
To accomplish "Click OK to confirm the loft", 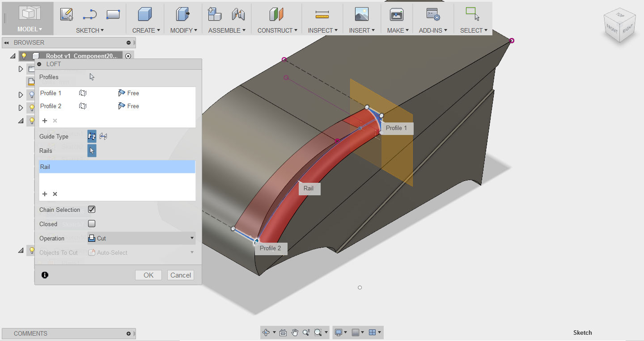I will point(148,275).
